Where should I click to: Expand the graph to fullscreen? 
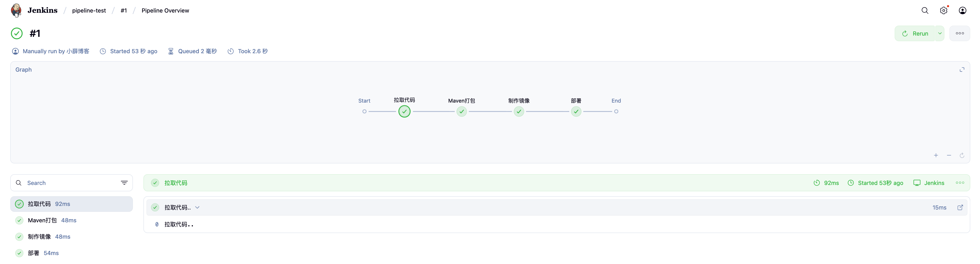(x=962, y=70)
